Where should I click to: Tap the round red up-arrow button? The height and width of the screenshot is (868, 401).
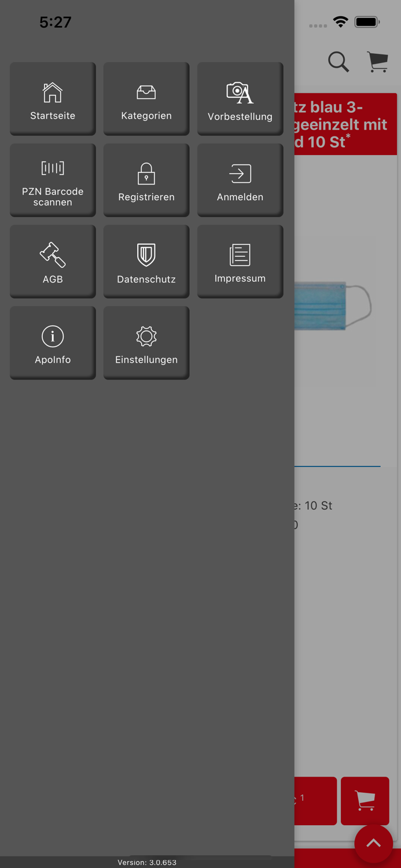(374, 844)
